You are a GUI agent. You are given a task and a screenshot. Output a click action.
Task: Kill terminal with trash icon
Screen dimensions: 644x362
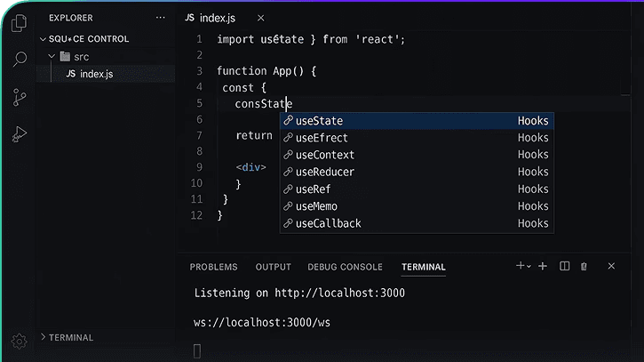(x=584, y=267)
